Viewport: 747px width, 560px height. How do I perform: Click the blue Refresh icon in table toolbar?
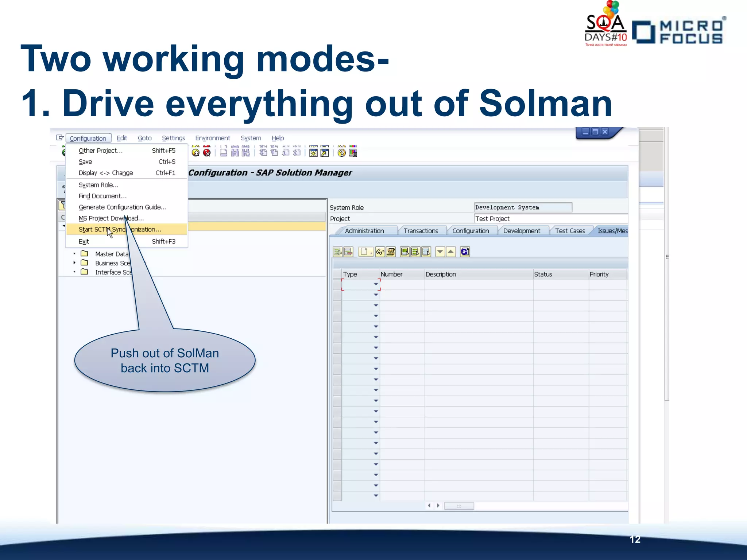click(x=465, y=252)
